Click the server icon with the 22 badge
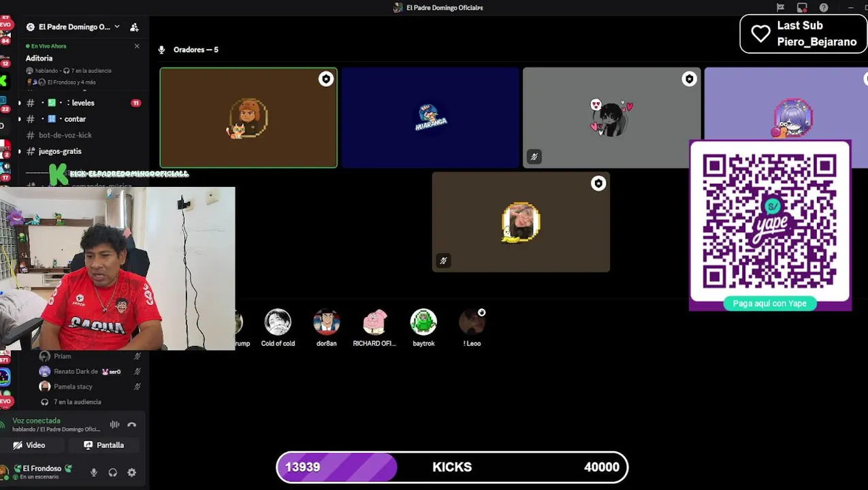Viewport: 868px width, 490px height. [4, 103]
